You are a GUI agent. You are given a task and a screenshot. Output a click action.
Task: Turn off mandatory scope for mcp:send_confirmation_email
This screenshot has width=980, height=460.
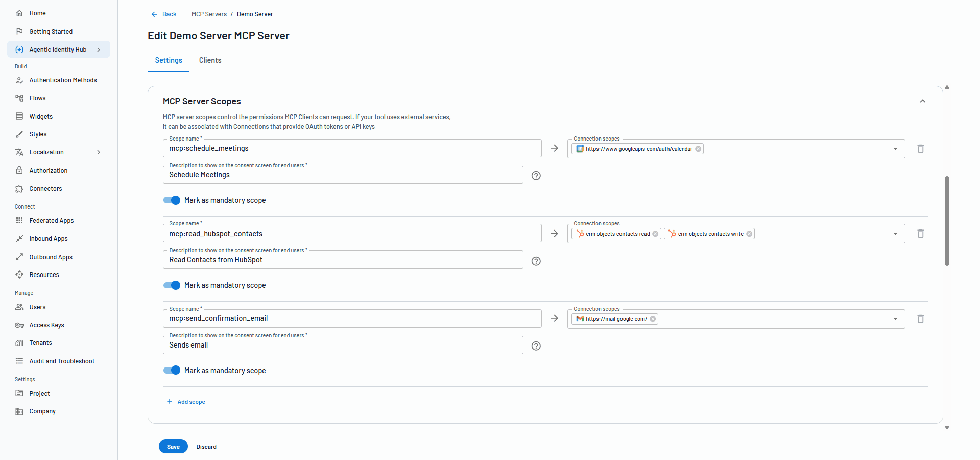172,370
